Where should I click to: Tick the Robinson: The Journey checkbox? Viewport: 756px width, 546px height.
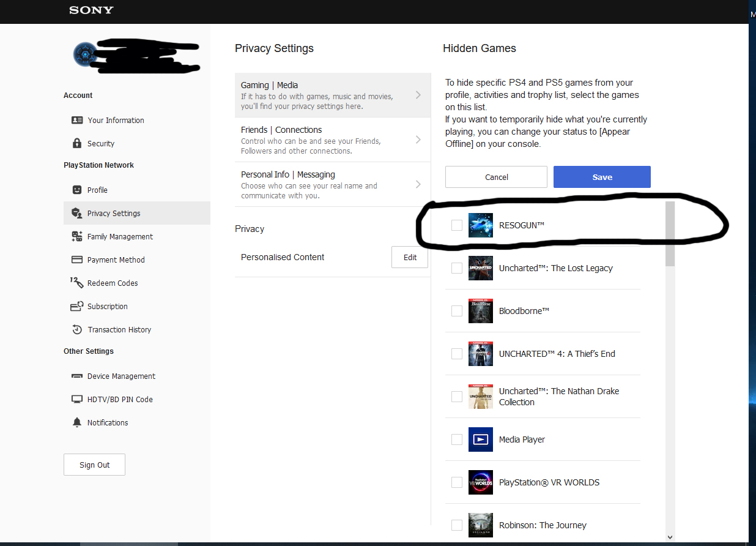[x=457, y=525]
